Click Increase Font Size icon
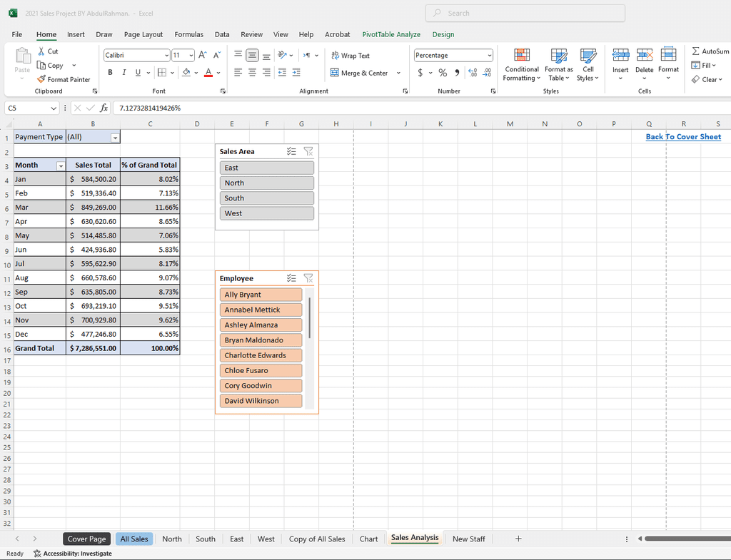This screenshot has width=731, height=560. [x=202, y=55]
